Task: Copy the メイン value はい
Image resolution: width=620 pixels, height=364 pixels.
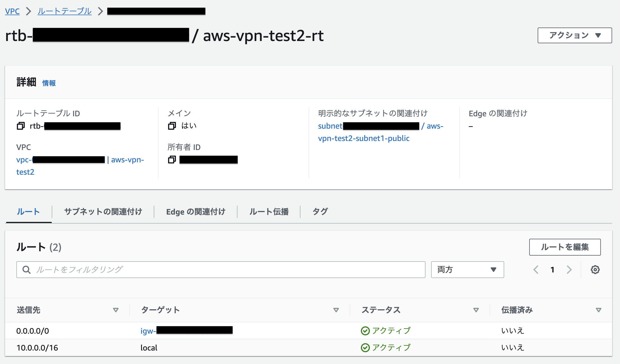Action: [172, 126]
